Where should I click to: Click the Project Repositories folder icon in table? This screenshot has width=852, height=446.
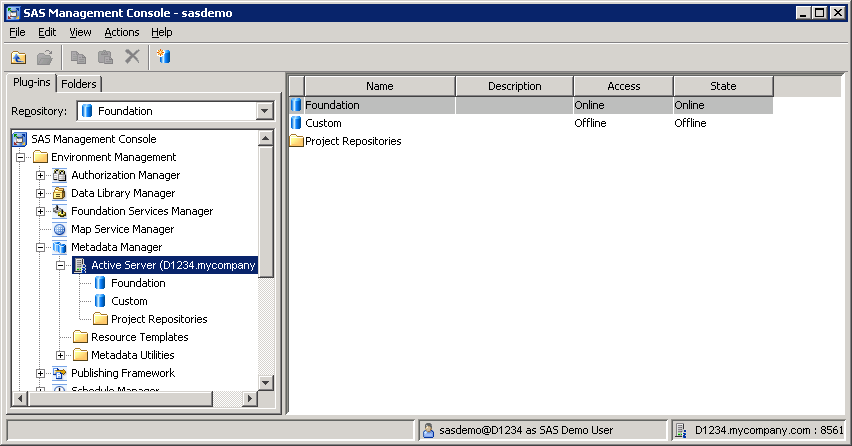tap(296, 141)
